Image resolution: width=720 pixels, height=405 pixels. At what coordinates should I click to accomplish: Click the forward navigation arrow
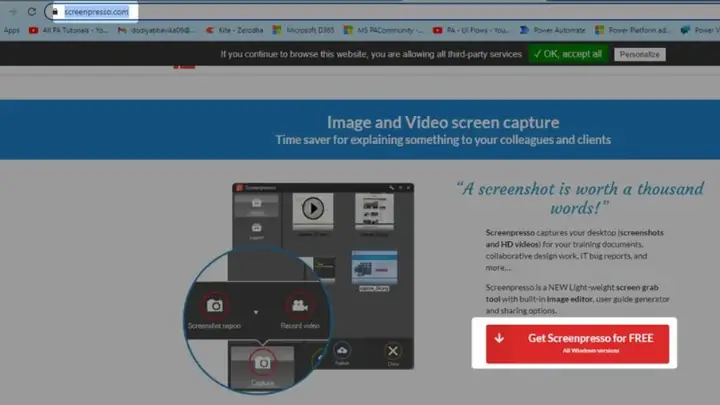click(x=13, y=11)
